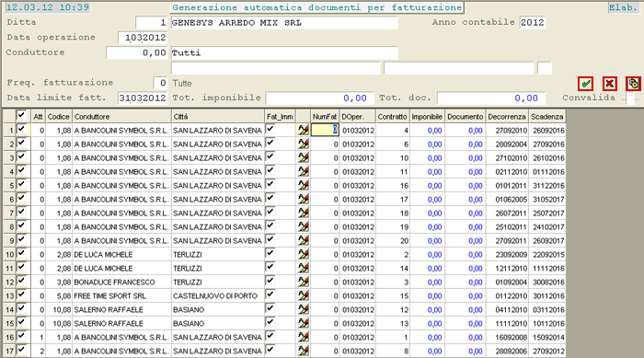This screenshot has width=644, height=358.
Task: Click the pencil icon in grid row 17
Action: (303, 351)
